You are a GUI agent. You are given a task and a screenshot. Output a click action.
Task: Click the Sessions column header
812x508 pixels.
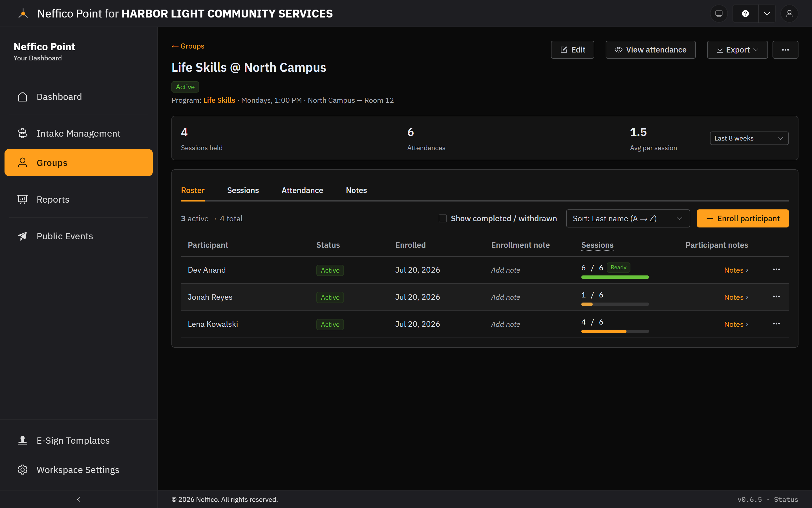pos(597,245)
